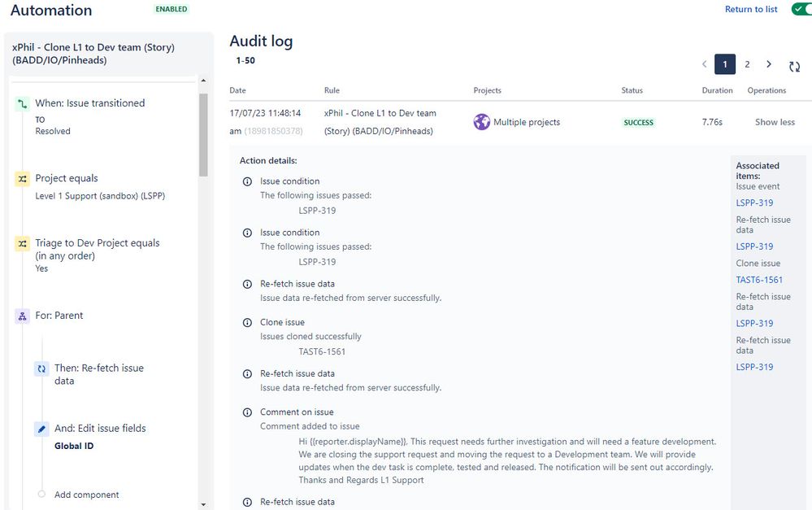Click info icon beside first Re-fetch issue data

click(248, 284)
